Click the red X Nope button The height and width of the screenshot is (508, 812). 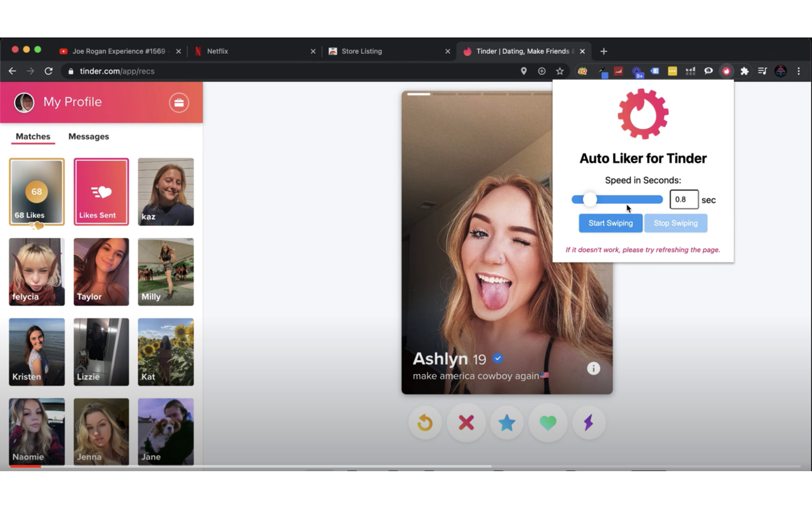(x=466, y=423)
